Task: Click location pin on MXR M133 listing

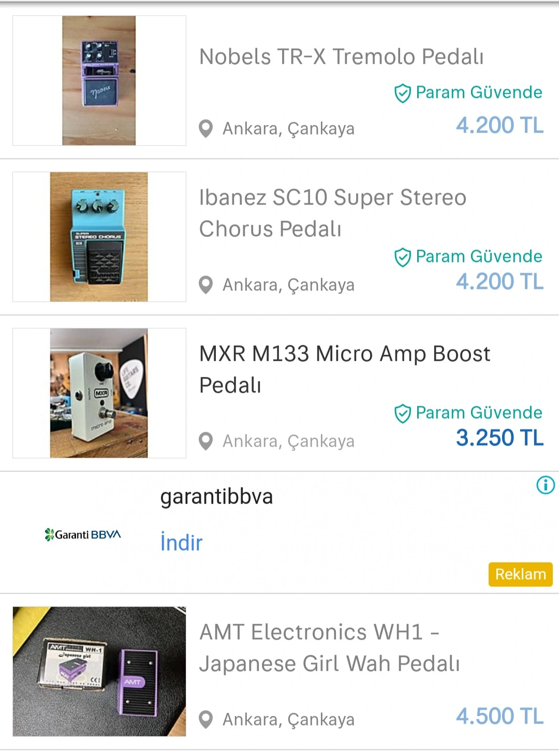Action: (x=206, y=441)
